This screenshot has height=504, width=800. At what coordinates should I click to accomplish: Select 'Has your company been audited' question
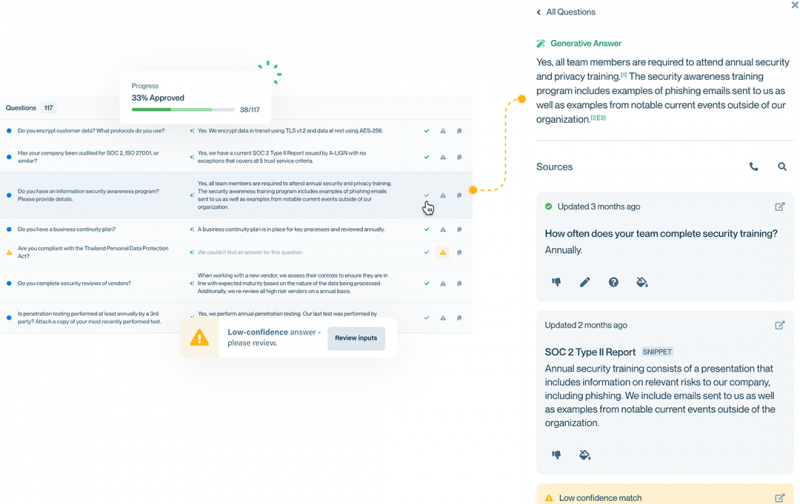pyautogui.click(x=88, y=157)
